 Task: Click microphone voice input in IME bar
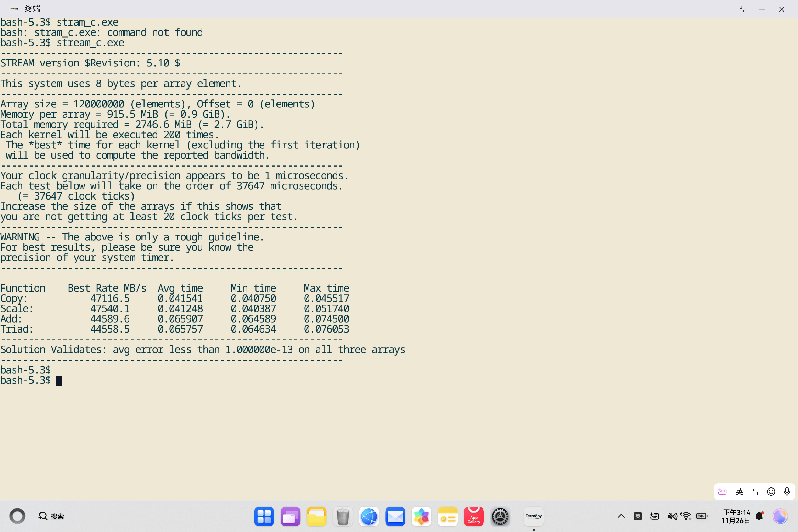point(787,491)
